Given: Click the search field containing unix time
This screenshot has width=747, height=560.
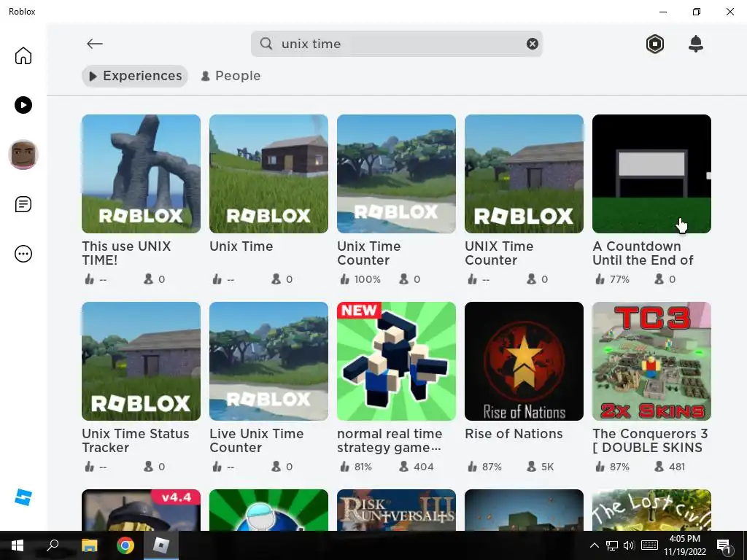Looking at the screenshot, I should pos(396,44).
